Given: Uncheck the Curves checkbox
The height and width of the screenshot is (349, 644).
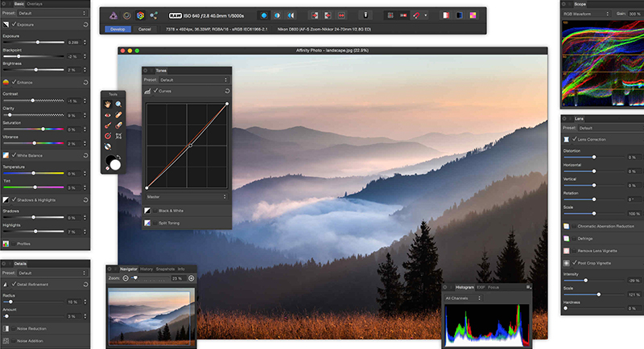Looking at the screenshot, I should [x=155, y=91].
